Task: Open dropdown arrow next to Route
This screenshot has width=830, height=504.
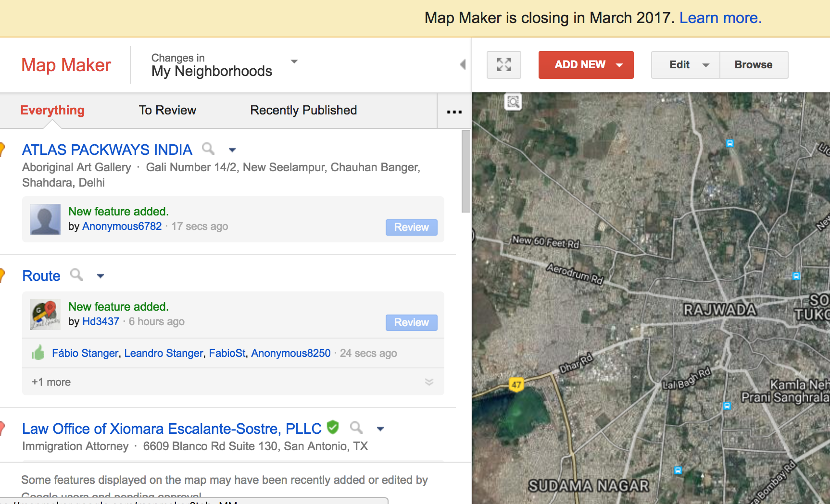Action: click(101, 276)
